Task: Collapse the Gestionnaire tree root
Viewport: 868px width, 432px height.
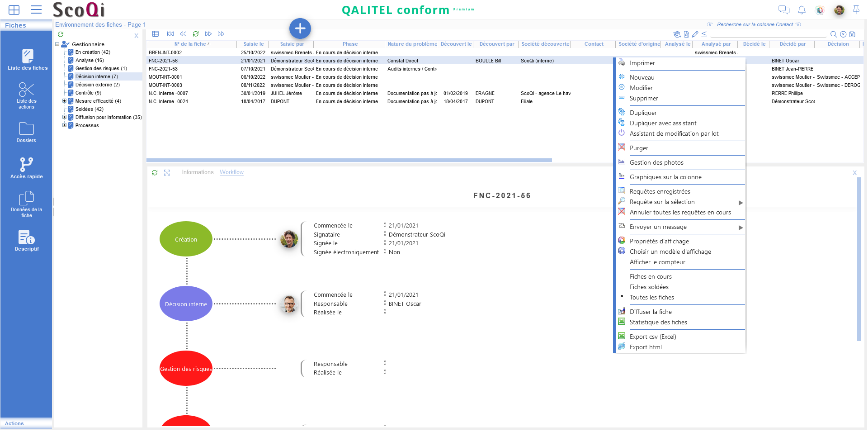Action: (x=57, y=44)
